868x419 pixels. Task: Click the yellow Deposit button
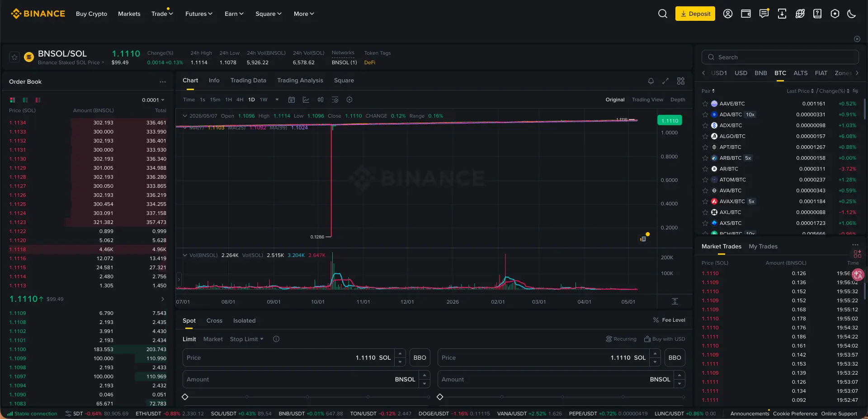click(x=695, y=14)
